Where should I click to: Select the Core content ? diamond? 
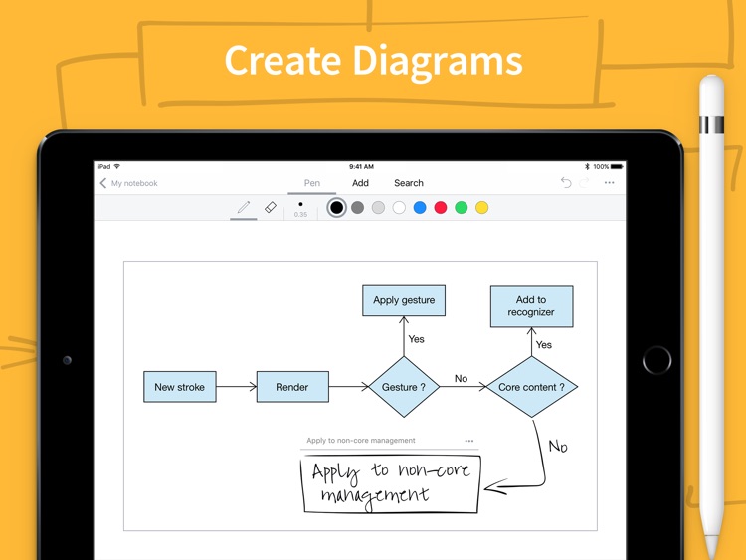tap(532, 387)
